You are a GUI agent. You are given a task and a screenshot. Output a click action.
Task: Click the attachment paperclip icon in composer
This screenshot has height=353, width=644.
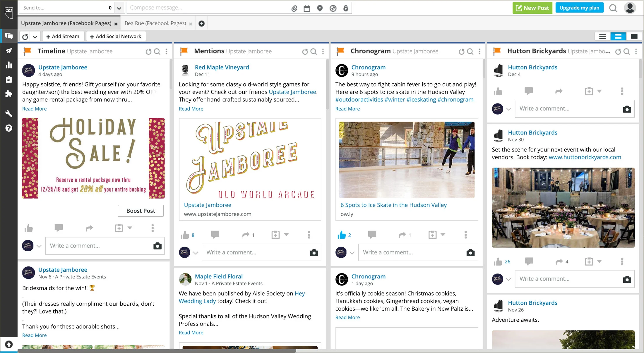click(294, 8)
